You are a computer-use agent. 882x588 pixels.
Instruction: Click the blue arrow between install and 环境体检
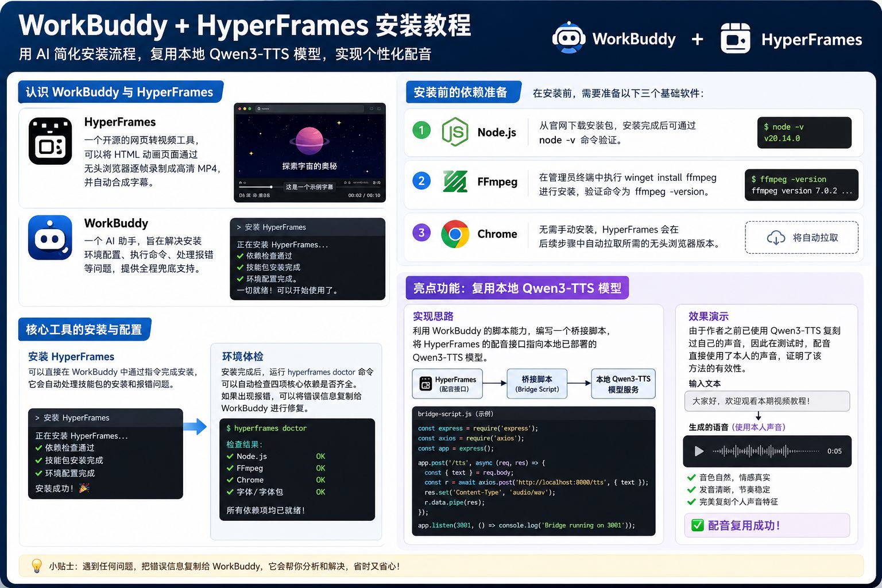pos(195,426)
